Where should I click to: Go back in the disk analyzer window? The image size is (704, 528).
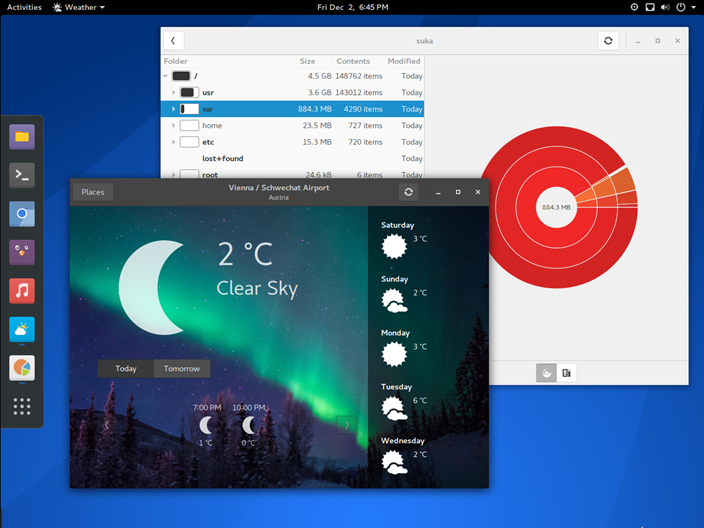[x=173, y=41]
